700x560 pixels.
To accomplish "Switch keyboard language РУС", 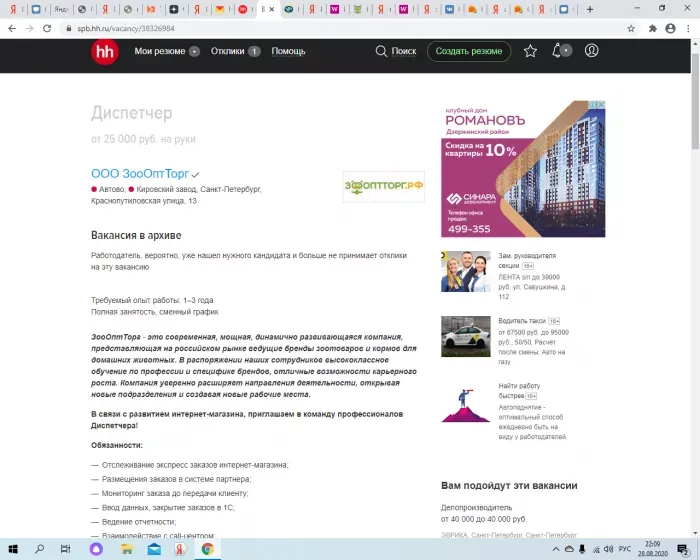I will pos(625,549).
